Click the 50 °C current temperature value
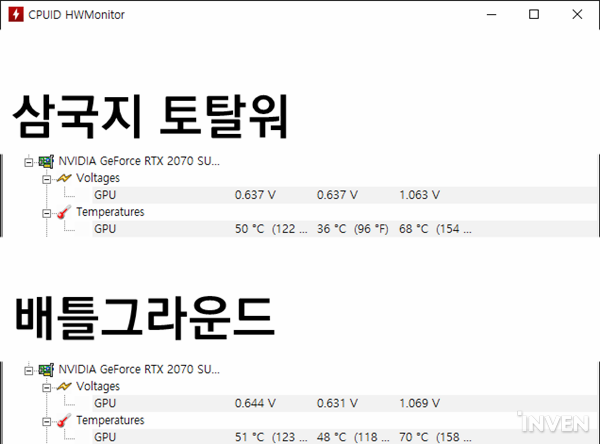This screenshot has height=444, width=600. pos(271,229)
